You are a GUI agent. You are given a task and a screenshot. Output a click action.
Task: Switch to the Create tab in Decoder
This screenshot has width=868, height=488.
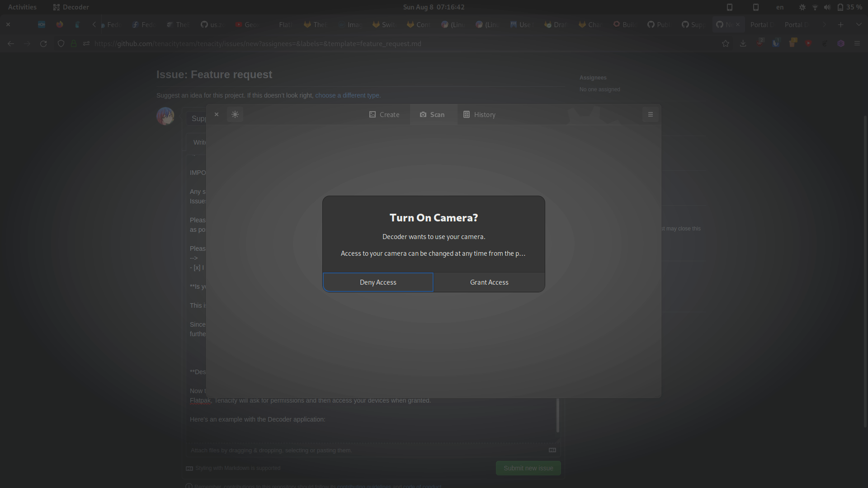[x=384, y=115]
